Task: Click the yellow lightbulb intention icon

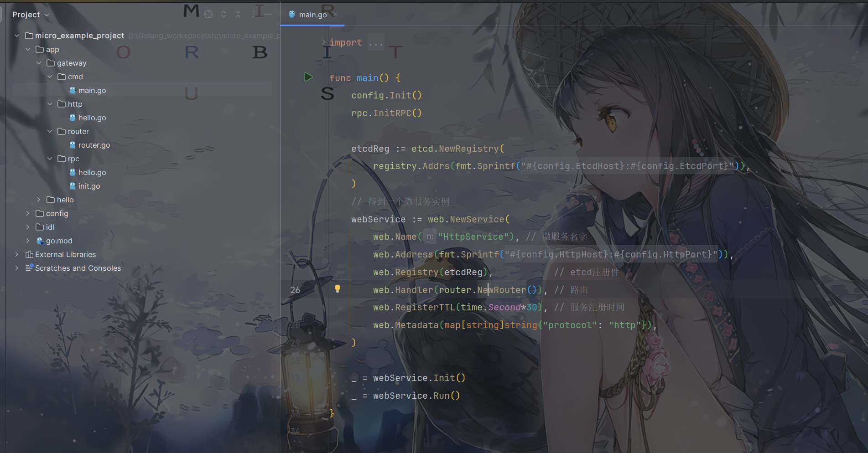Action: coord(338,289)
